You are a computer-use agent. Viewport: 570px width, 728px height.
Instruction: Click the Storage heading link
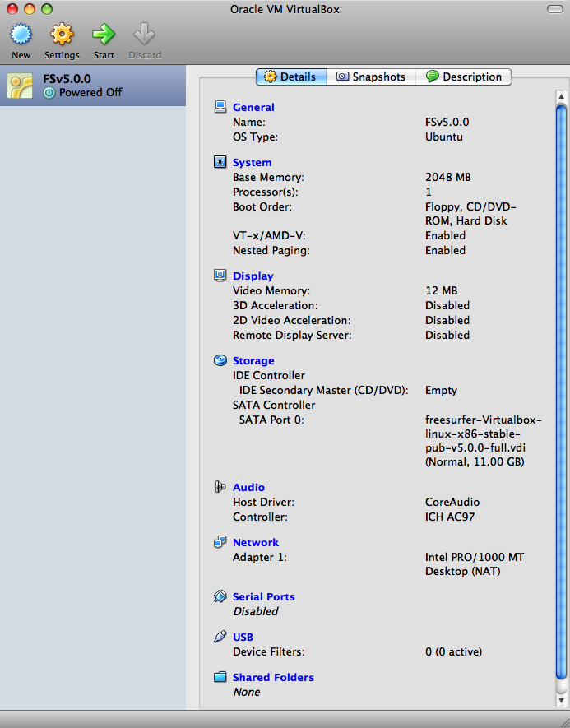[x=253, y=361]
